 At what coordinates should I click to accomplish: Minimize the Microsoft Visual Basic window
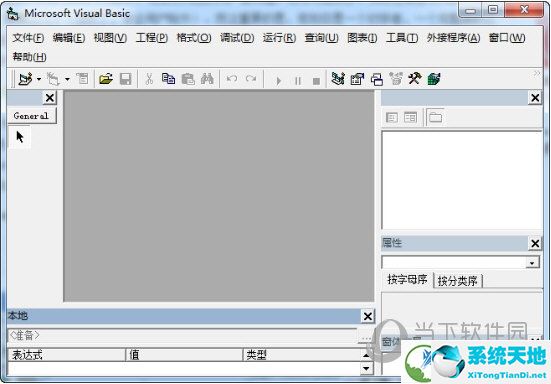pos(471,11)
